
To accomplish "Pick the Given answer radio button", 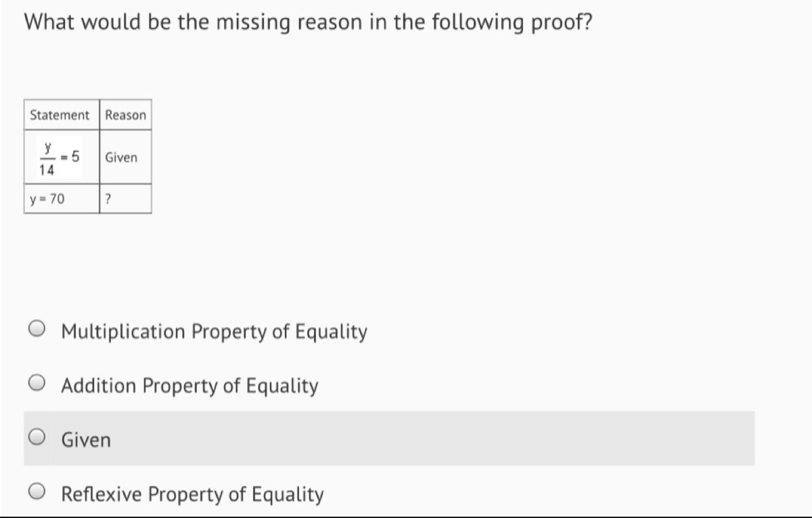I will (x=37, y=439).
